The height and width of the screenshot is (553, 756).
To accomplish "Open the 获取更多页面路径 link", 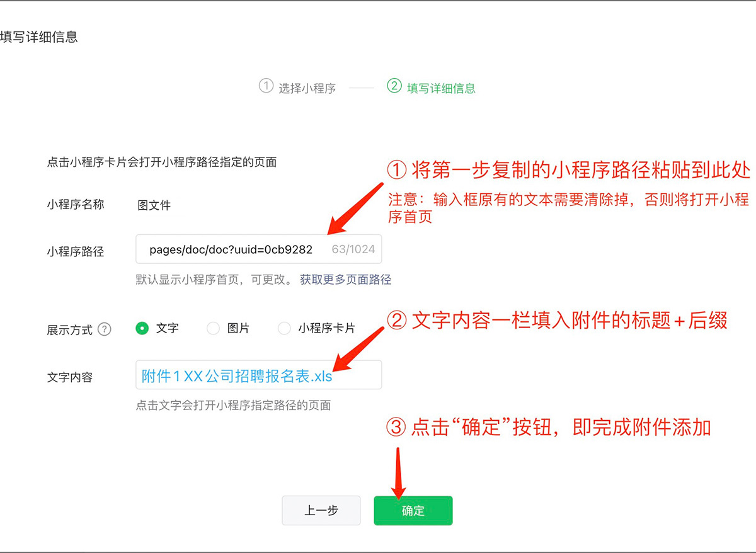I will [x=345, y=279].
